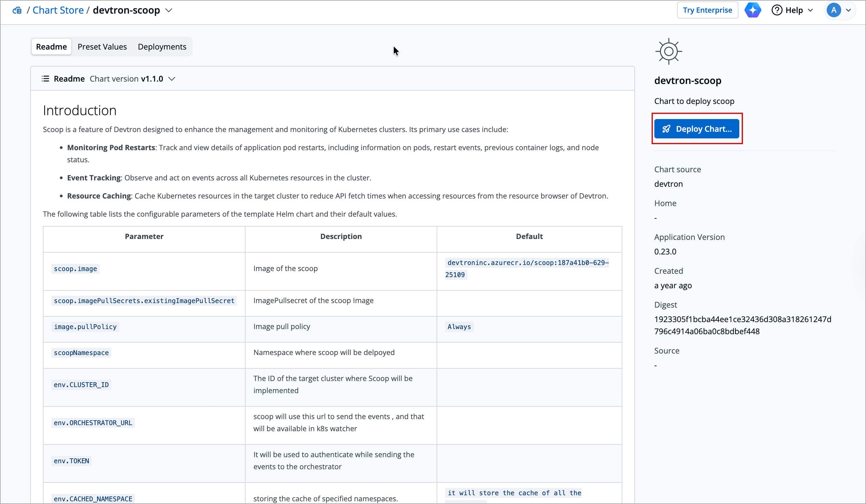Click the Introduction heading in readme

coord(80,111)
